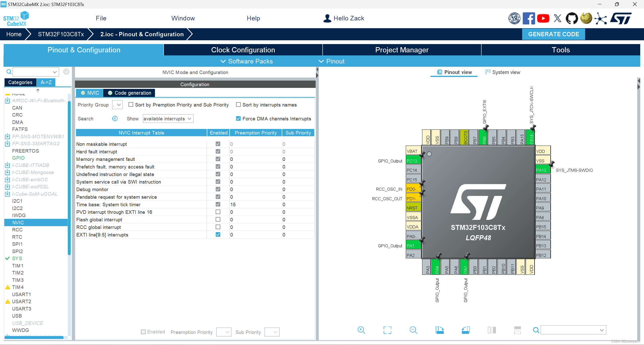Click the STM32CubeMX logo
The width and height of the screenshot is (644, 345).
(x=16, y=19)
